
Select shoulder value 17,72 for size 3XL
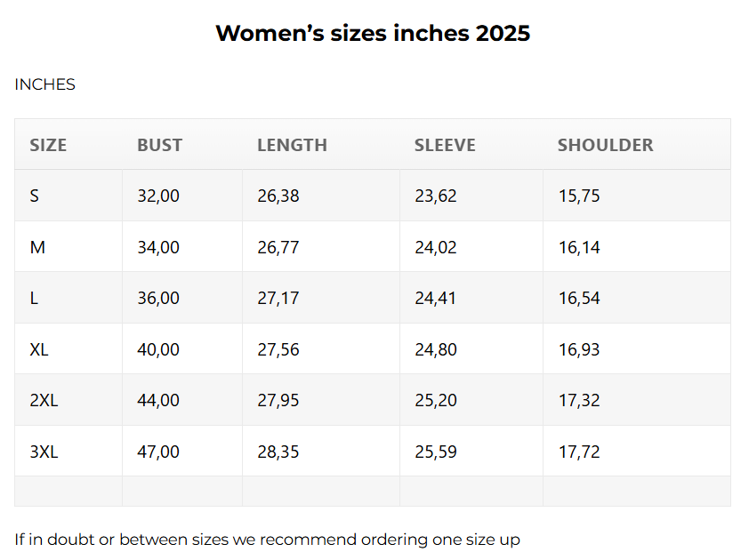[579, 452]
